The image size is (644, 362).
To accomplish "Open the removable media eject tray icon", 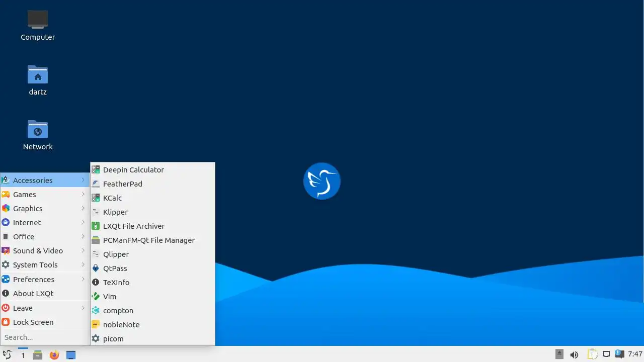I will [559, 354].
